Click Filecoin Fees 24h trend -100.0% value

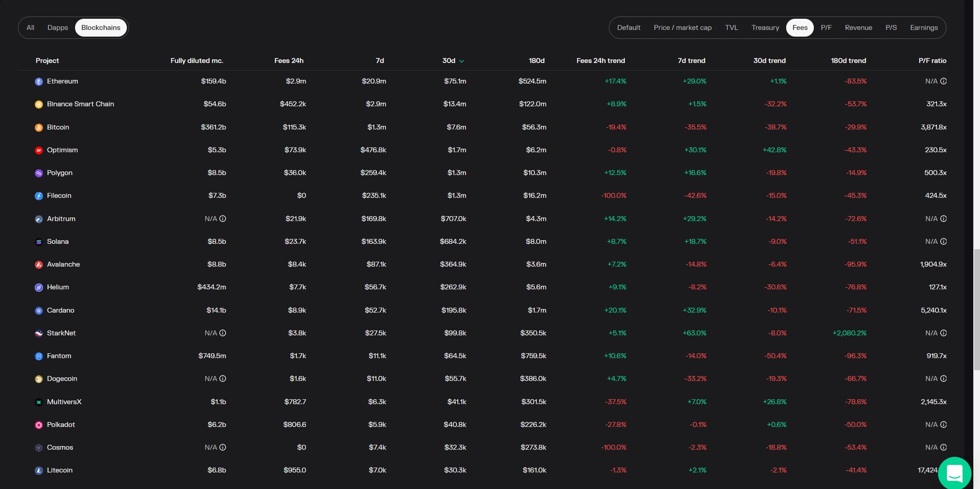pos(614,196)
